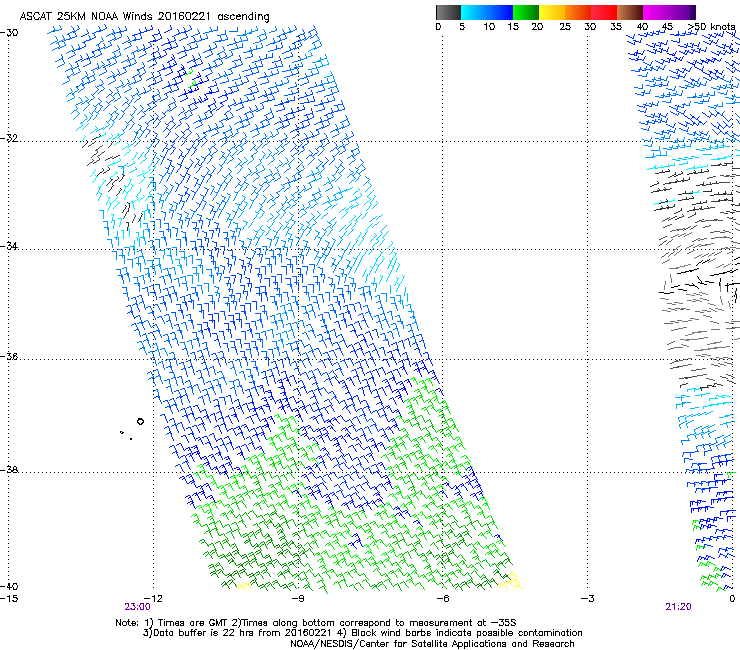
Task: Click the gray 0–5 knot legend segment
Action: pos(448,12)
